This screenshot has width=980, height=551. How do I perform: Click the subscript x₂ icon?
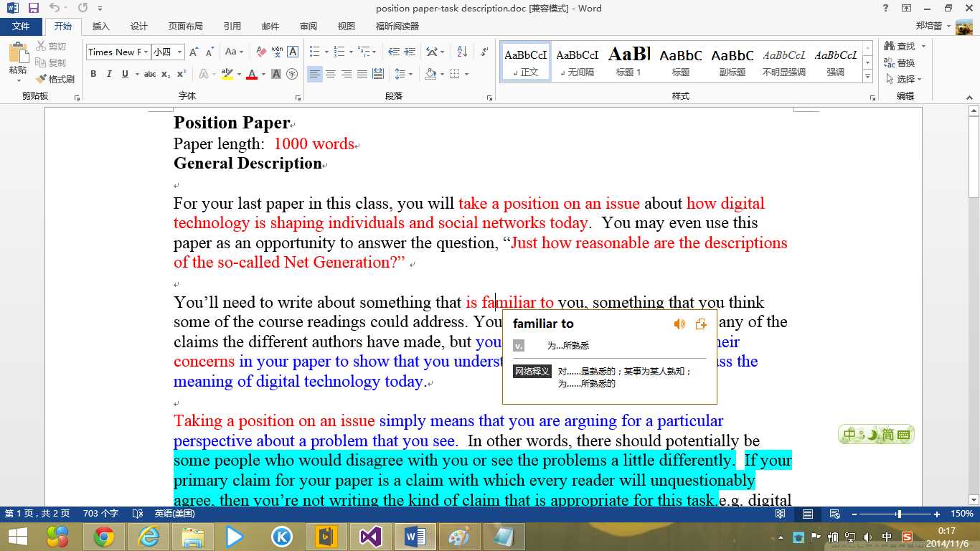166,74
